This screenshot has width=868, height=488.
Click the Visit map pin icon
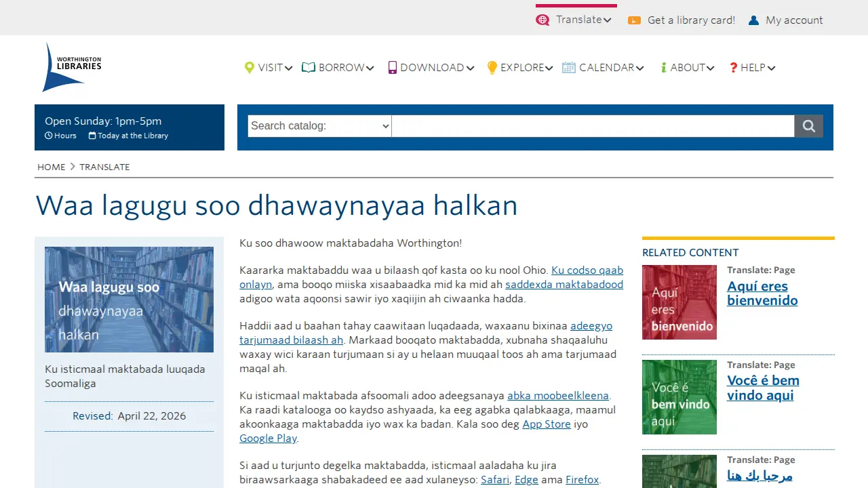coord(250,68)
